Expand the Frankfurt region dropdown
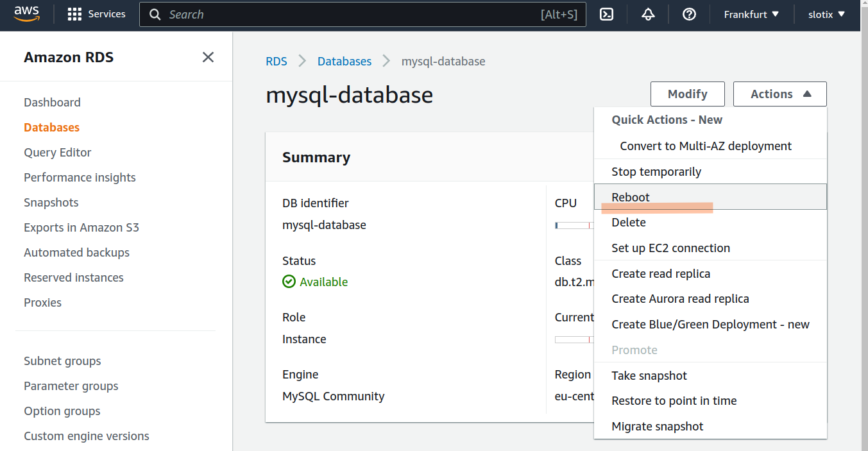Viewport: 868px width, 451px height. pyautogui.click(x=751, y=14)
